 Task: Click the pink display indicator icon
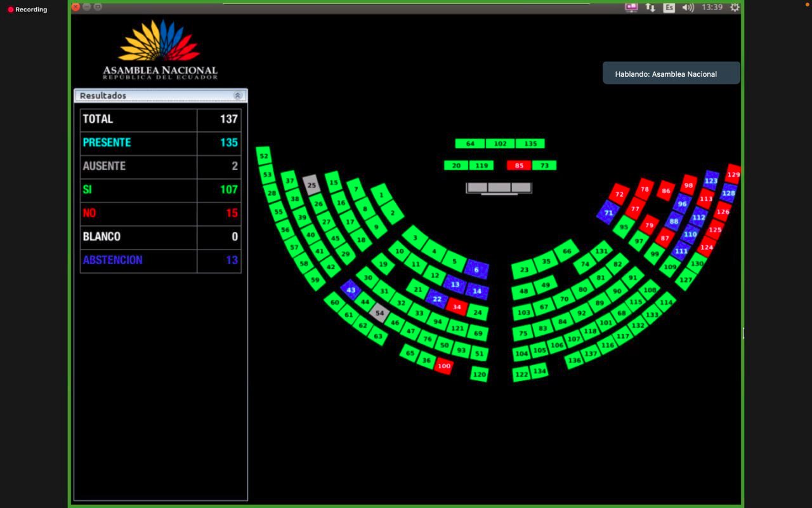click(x=631, y=8)
